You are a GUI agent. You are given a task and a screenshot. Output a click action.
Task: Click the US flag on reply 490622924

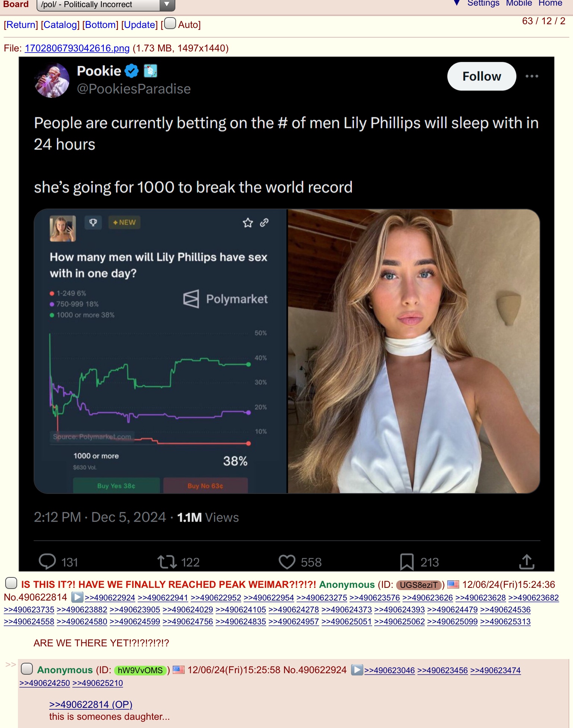click(x=179, y=670)
